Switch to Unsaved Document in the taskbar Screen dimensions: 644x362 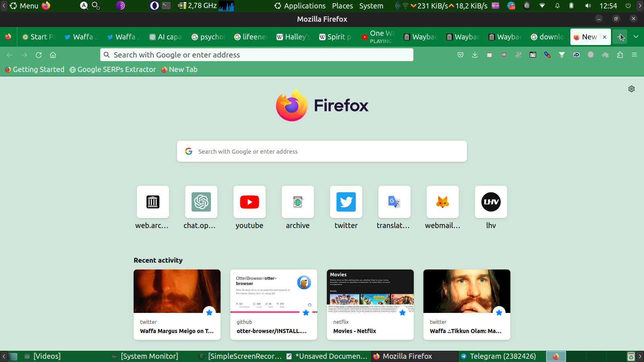point(327,356)
